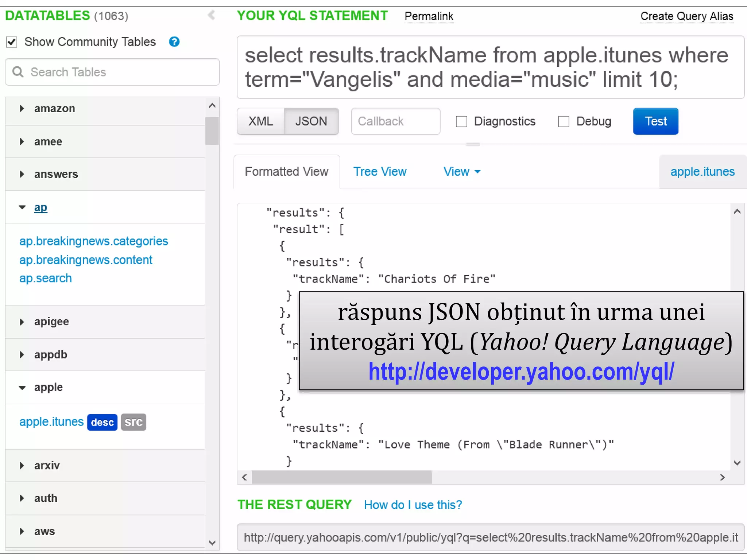
Task: Click the tables list scrollbar thumb
Action: click(212, 131)
